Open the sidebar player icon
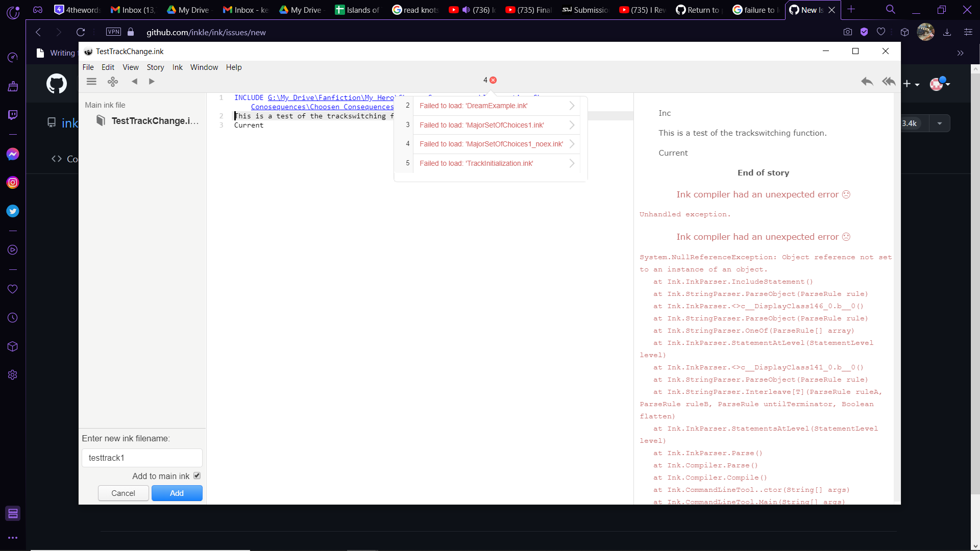Screen dimensions: 980x551 [13, 250]
